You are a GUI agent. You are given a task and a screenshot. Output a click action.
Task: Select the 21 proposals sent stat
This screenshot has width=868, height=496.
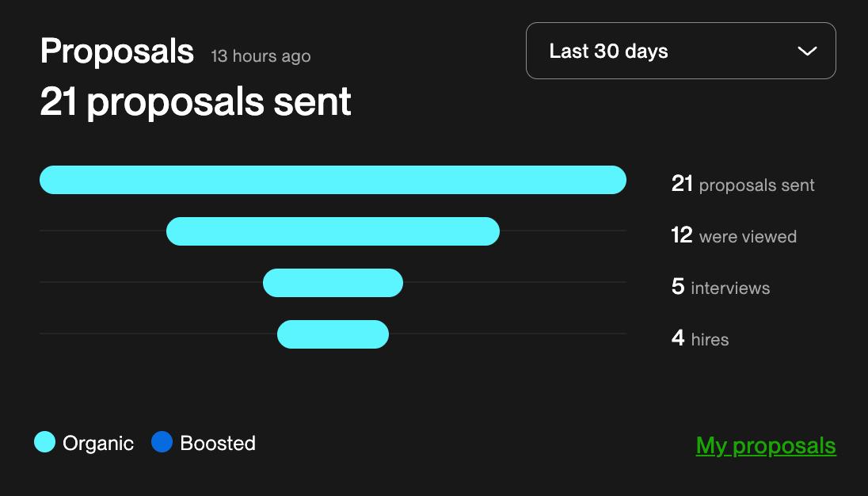click(743, 185)
